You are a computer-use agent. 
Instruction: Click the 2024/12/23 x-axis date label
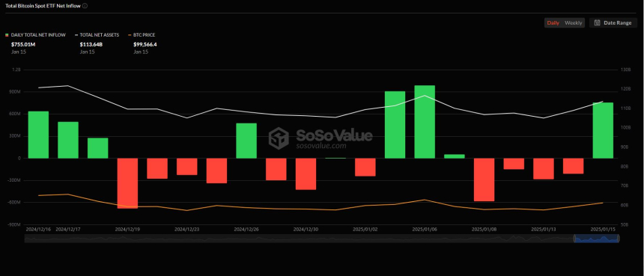(187, 230)
